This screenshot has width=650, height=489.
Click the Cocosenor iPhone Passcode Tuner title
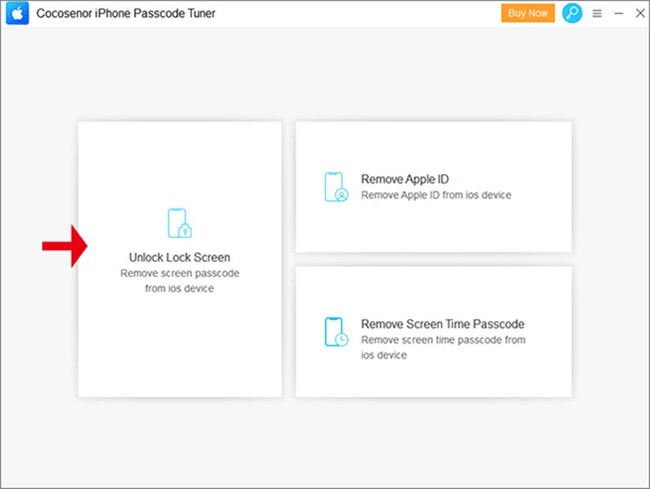[126, 13]
